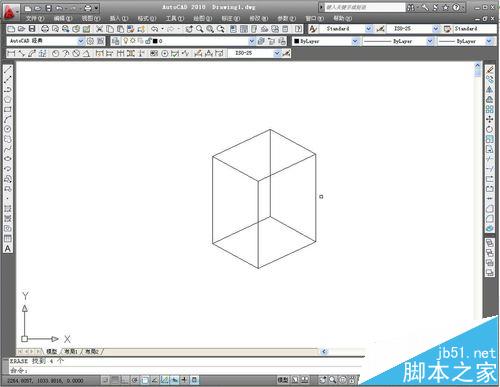Click the Cut scissors icon
Screen dimensions: 500x387
click(99, 29)
